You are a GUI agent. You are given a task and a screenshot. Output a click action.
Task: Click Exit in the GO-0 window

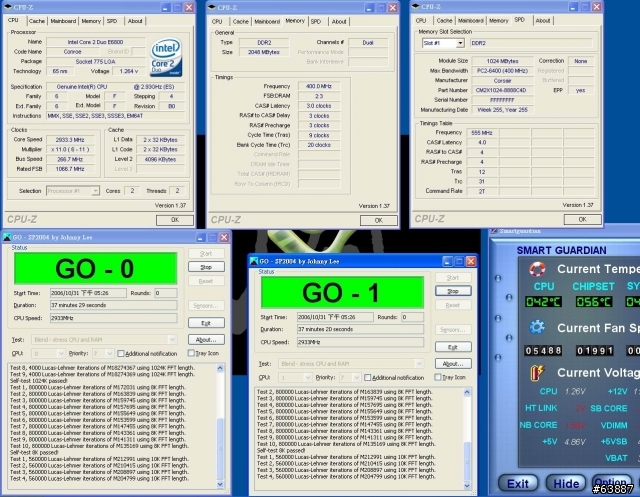(206, 323)
